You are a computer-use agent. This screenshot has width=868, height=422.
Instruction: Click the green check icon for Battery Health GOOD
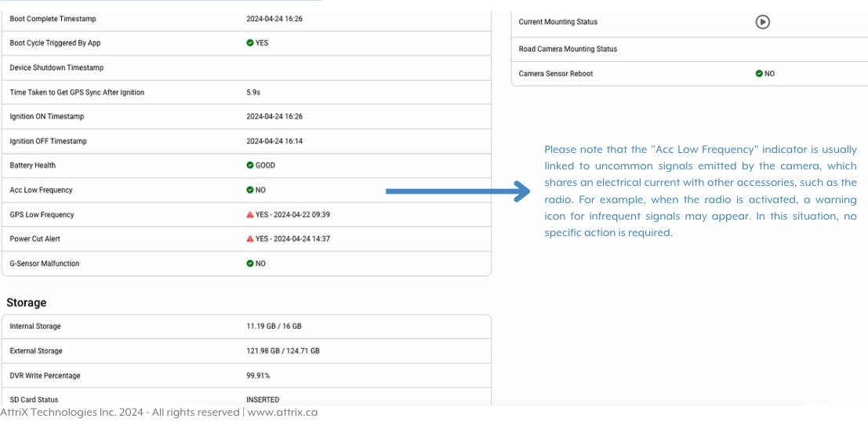coord(250,166)
